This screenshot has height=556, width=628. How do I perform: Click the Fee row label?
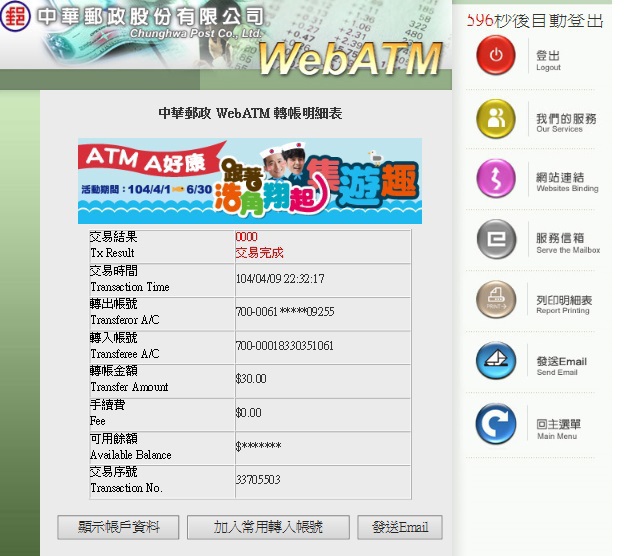coord(107,413)
